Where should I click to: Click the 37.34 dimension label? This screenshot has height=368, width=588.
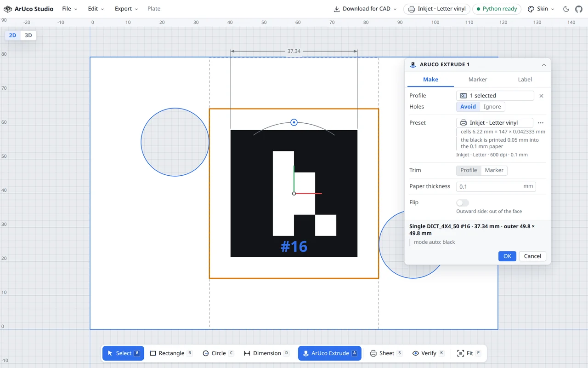pos(294,51)
